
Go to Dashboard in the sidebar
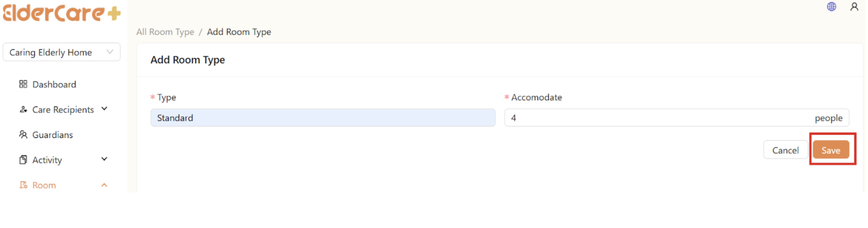54,84
